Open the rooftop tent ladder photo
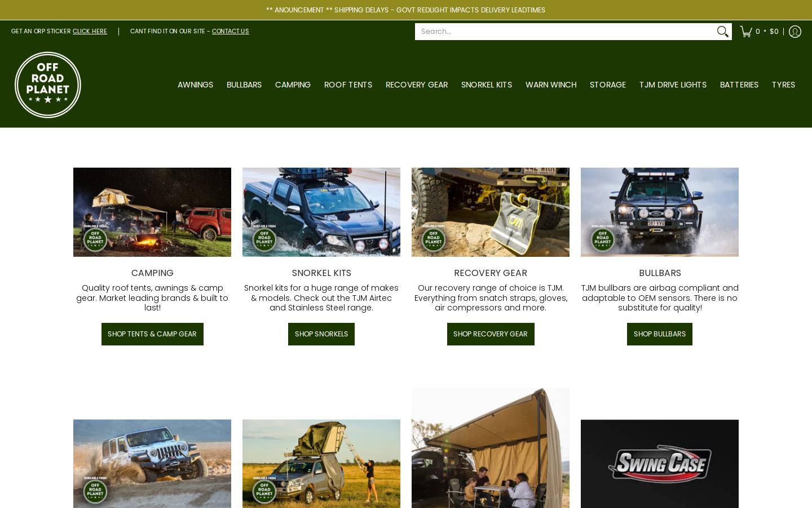The image size is (812, 508). (321, 463)
